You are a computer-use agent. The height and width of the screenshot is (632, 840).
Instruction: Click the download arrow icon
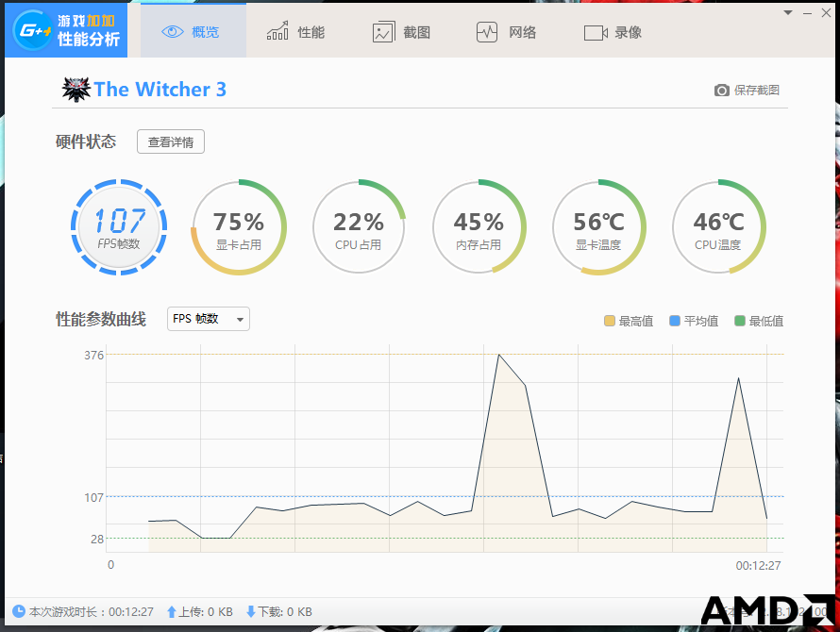[251, 611]
